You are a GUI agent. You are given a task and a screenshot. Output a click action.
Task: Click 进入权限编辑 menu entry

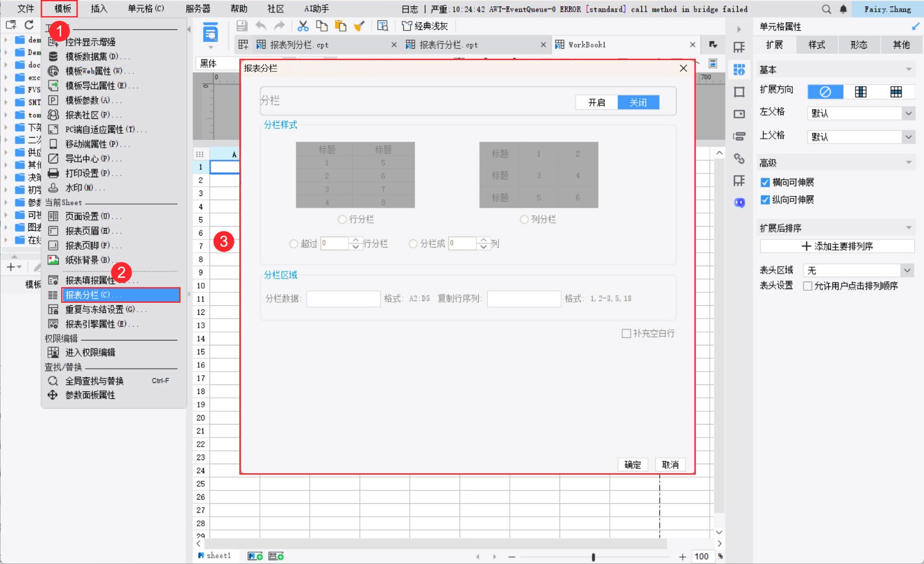pos(82,352)
